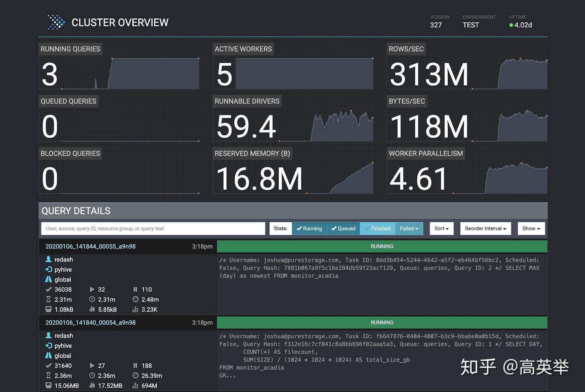The width and height of the screenshot is (585, 392).
Task: Click the completed splits checkmark icon near 36038
Action: coord(49,289)
